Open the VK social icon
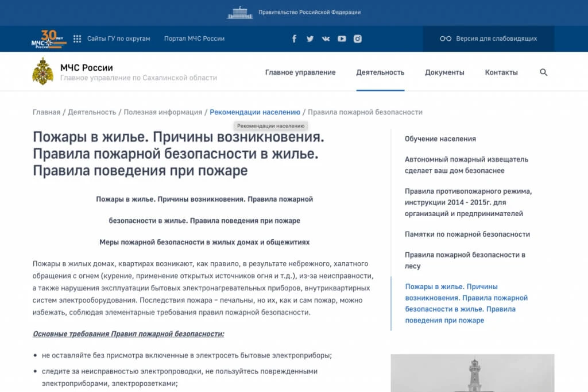The width and height of the screenshot is (588, 392). 326,39
